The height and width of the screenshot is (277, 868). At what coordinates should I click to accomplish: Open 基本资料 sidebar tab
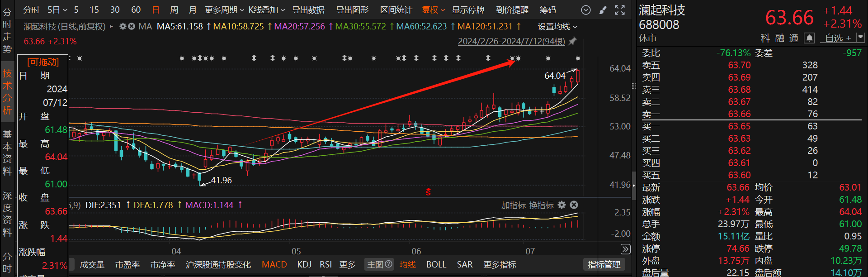point(7,153)
